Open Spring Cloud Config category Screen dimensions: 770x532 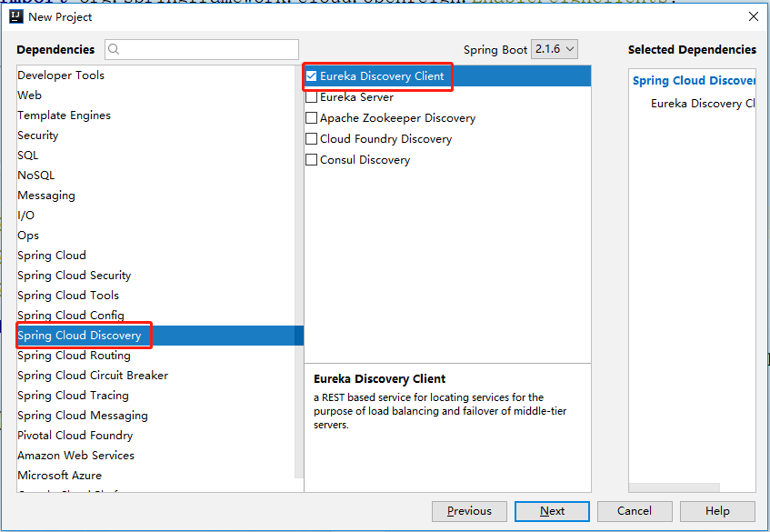tap(155, 316)
